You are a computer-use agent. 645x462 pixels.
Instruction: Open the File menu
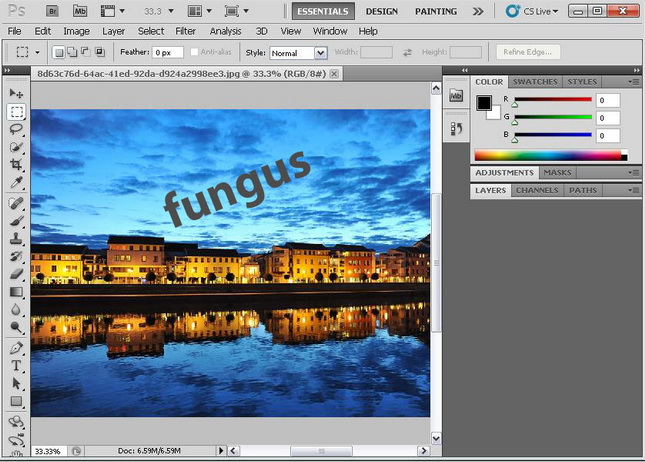click(14, 31)
